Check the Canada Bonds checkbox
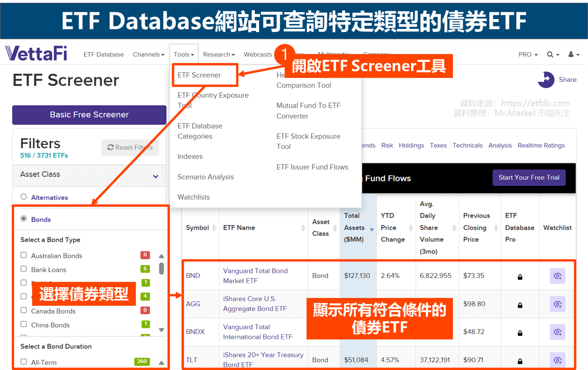Image resolution: width=588 pixels, height=370 pixels. click(x=24, y=310)
